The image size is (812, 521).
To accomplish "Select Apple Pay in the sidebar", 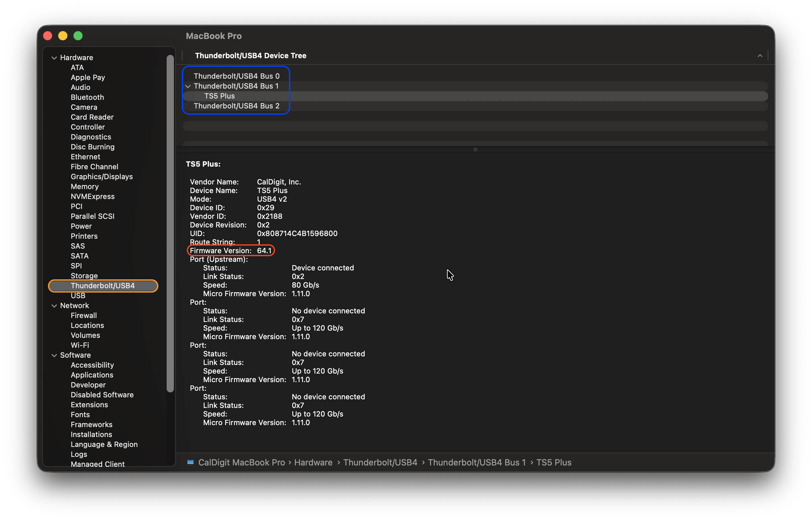I will pos(88,77).
